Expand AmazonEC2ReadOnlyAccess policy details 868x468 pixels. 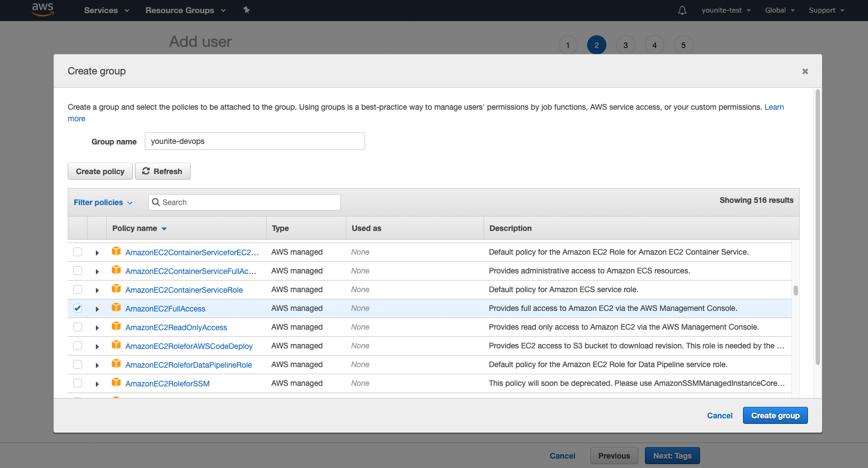(x=97, y=328)
